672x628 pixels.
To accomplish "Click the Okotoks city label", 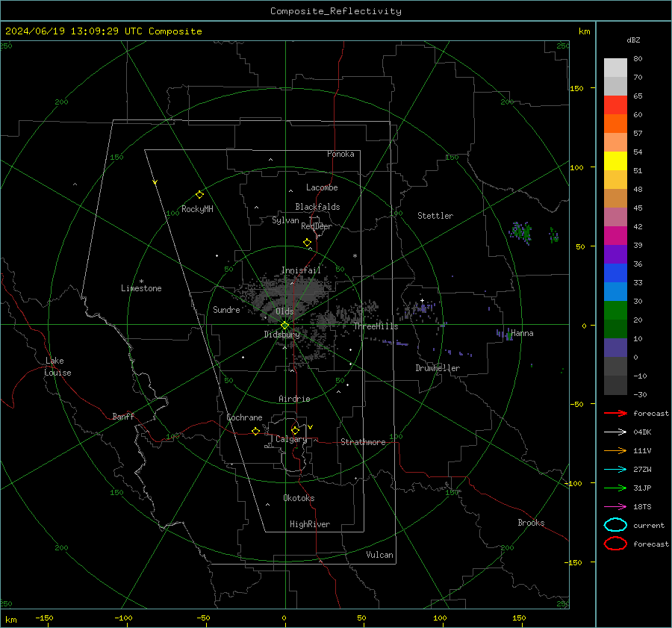I will tap(299, 498).
